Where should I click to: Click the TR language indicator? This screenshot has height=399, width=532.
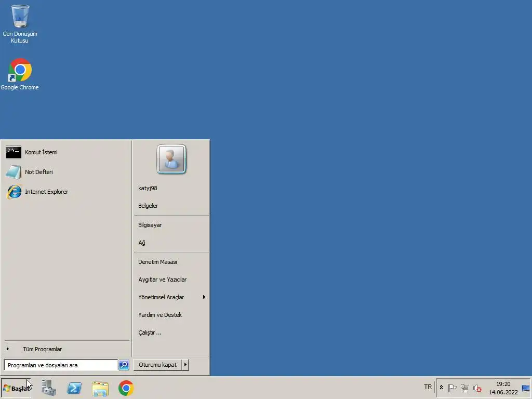click(x=428, y=387)
